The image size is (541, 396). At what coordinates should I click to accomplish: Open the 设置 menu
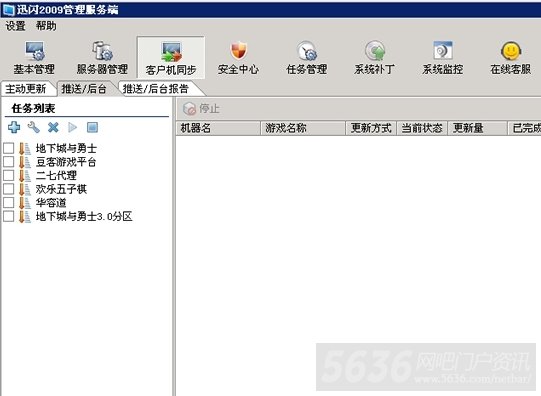15,26
